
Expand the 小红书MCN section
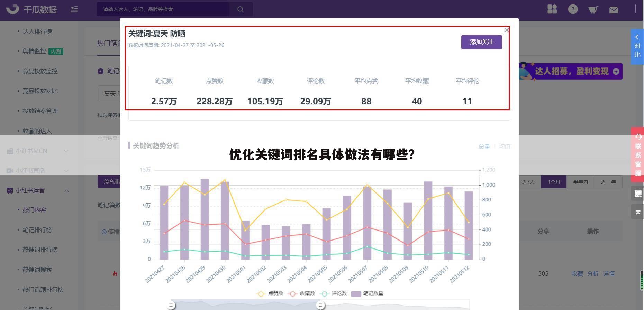click(37, 151)
